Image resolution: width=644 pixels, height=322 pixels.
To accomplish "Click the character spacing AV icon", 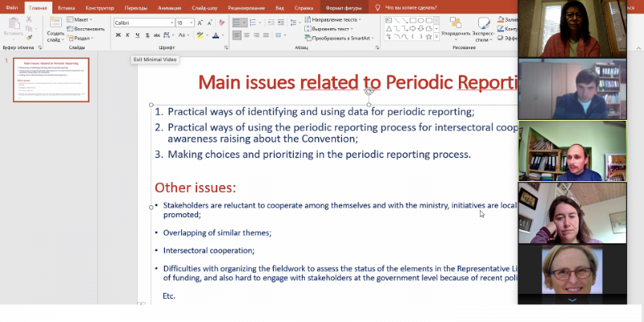I will tap(167, 35).
